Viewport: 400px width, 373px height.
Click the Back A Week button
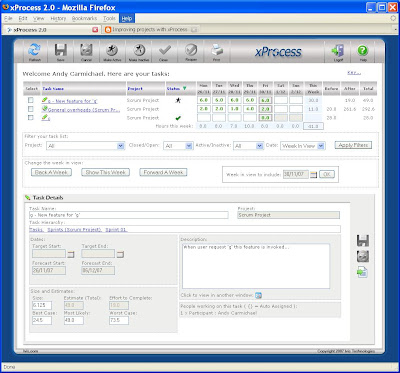pyautogui.click(x=51, y=172)
